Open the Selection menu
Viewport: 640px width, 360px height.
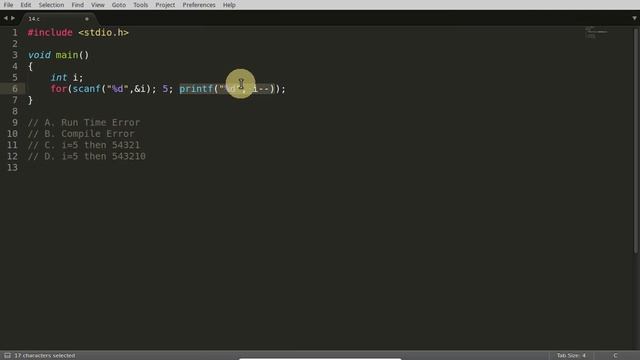point(51,5)
